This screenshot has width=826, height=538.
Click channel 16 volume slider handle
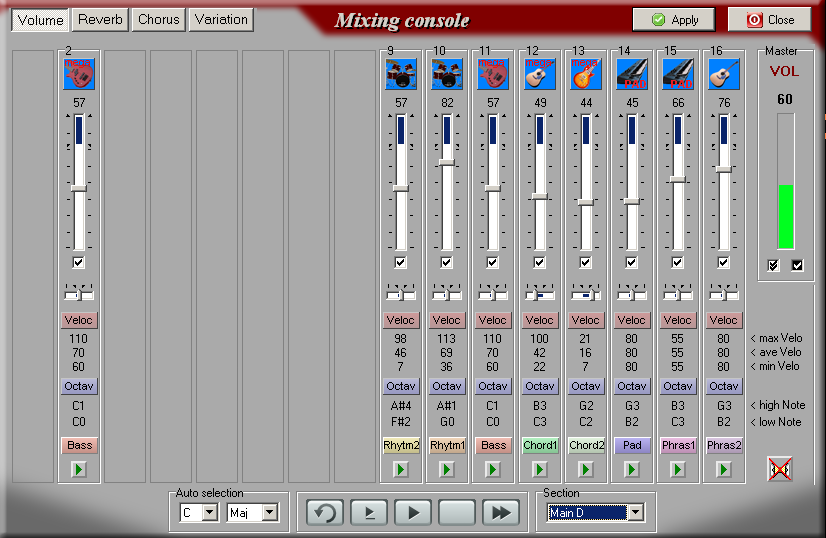pos(724,169)
